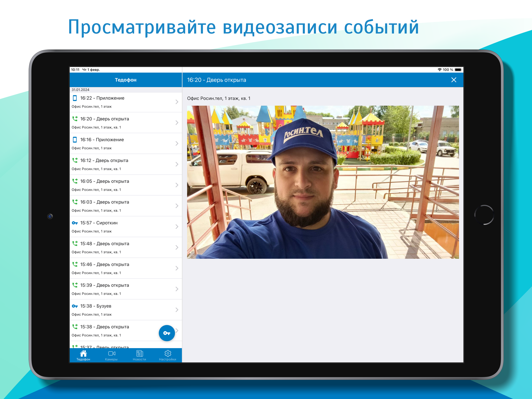Select the 15:39 - Дверь открыта entry

point(126,289)
